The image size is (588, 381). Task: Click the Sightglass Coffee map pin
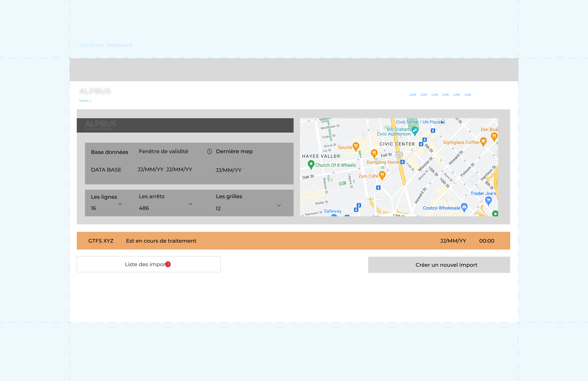pos(483,141)
